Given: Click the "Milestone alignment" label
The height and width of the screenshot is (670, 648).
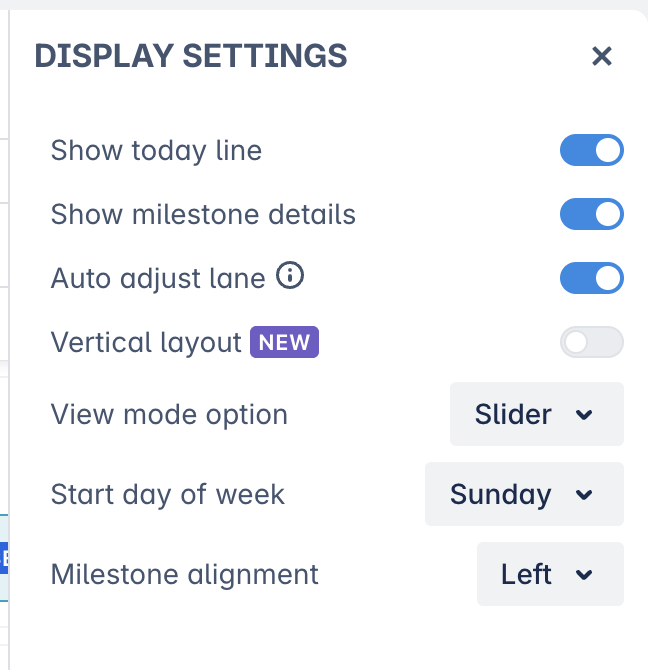Looking at the screenshot, I should click(x=185, y=574).
